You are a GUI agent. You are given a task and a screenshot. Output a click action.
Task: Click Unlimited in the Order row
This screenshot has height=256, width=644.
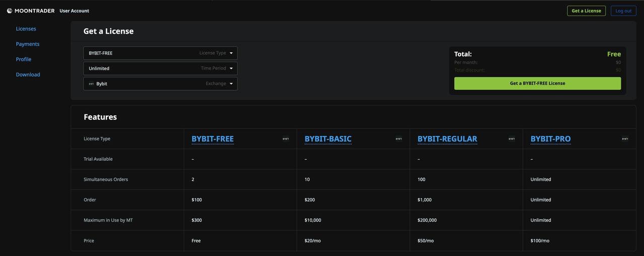click(x=541, y=200)
